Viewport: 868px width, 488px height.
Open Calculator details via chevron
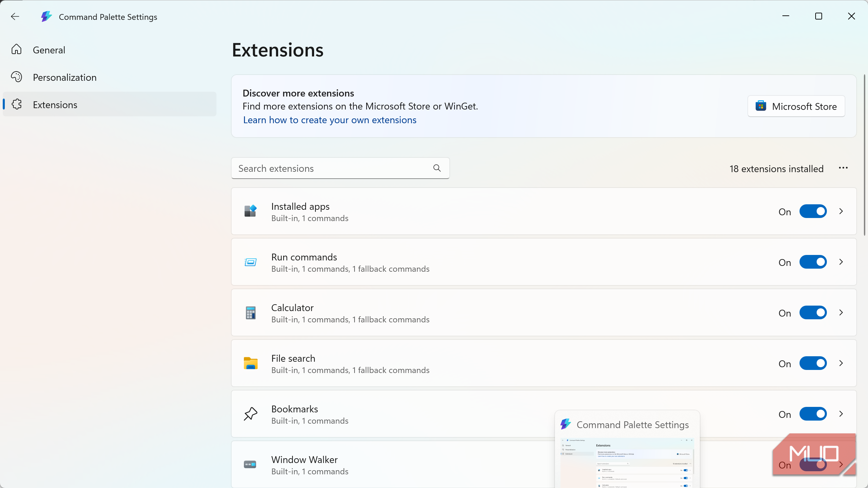(x=841, y=313)
